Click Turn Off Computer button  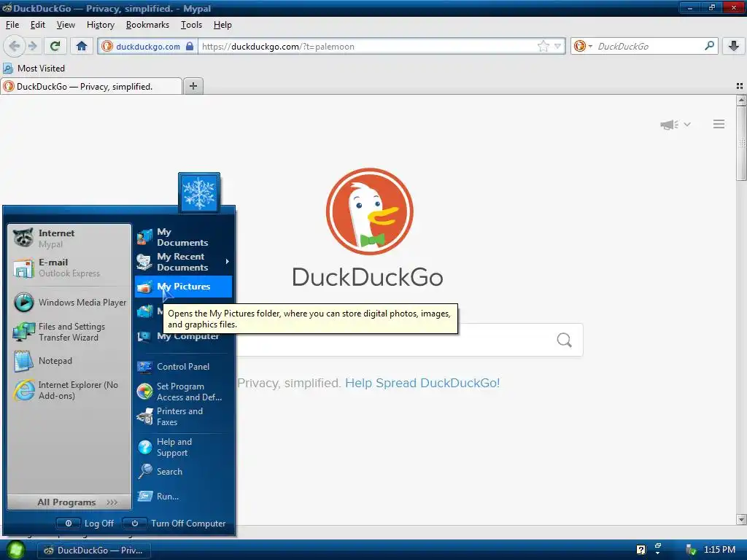[x=175, y=524]
